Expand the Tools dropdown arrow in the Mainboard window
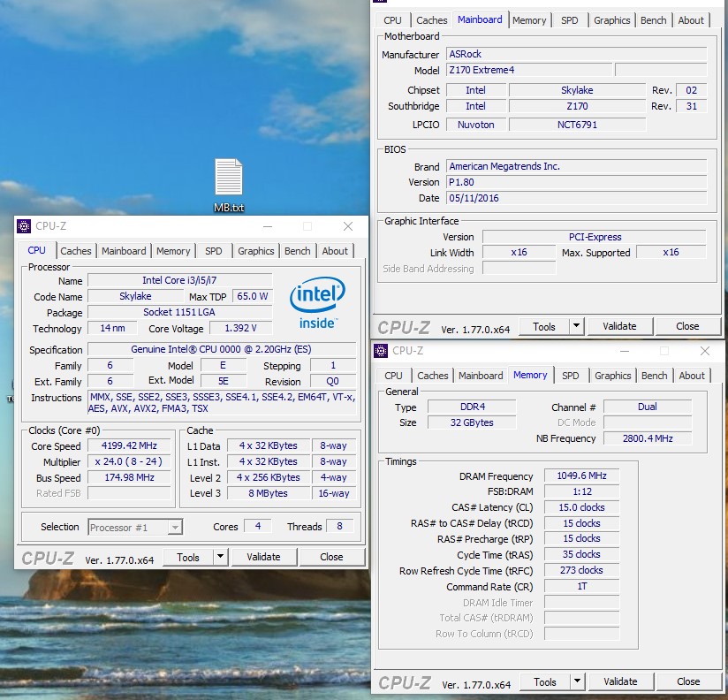728x700 pixels. 576,326
